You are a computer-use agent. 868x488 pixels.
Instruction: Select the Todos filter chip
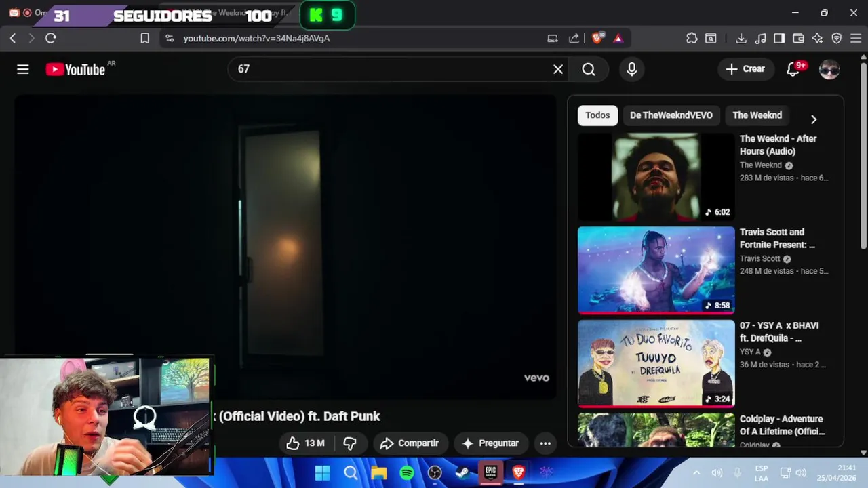pos(597,115)
